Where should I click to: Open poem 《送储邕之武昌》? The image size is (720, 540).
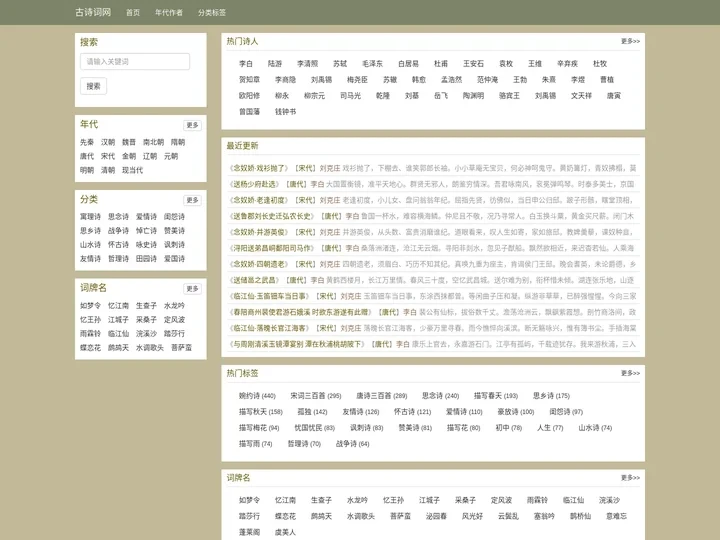point(254,281)
